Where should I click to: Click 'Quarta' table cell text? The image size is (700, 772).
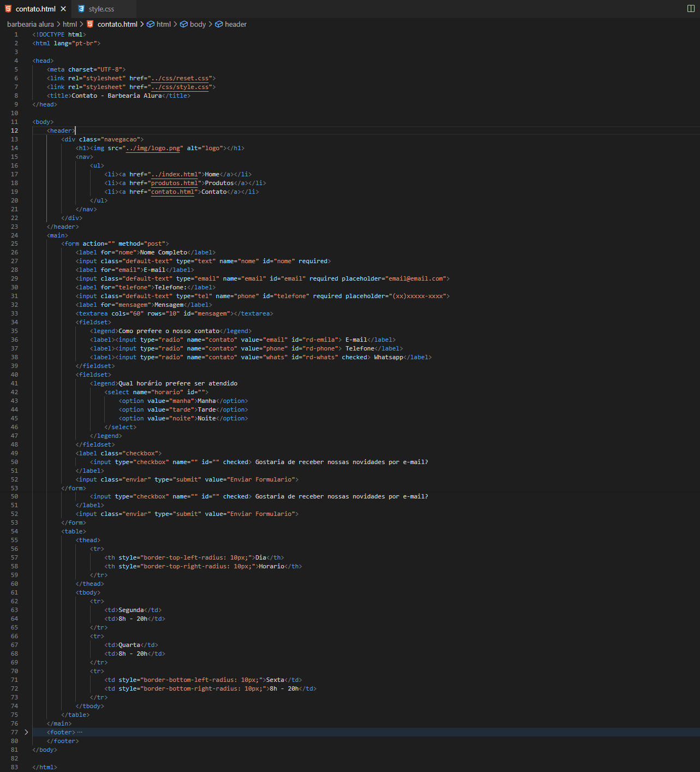[x=129, y=645]
